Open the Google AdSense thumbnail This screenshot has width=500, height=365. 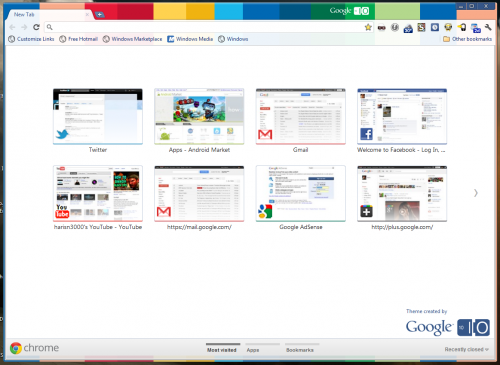pos(301,193)
